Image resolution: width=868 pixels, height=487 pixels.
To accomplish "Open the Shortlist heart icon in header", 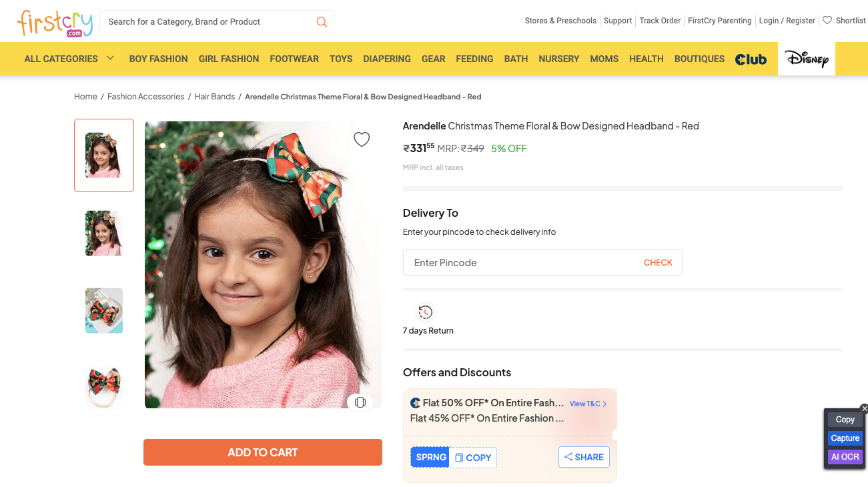I will point(827,21).
